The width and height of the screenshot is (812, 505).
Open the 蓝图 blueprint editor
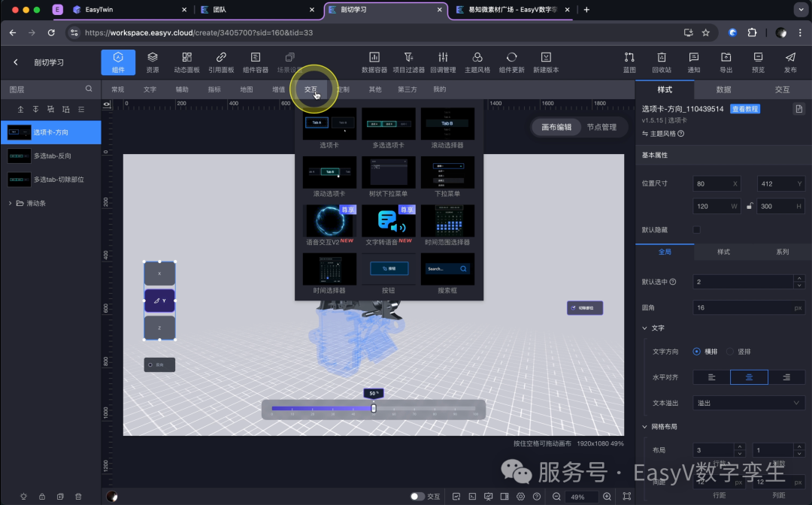click(629, 62)
